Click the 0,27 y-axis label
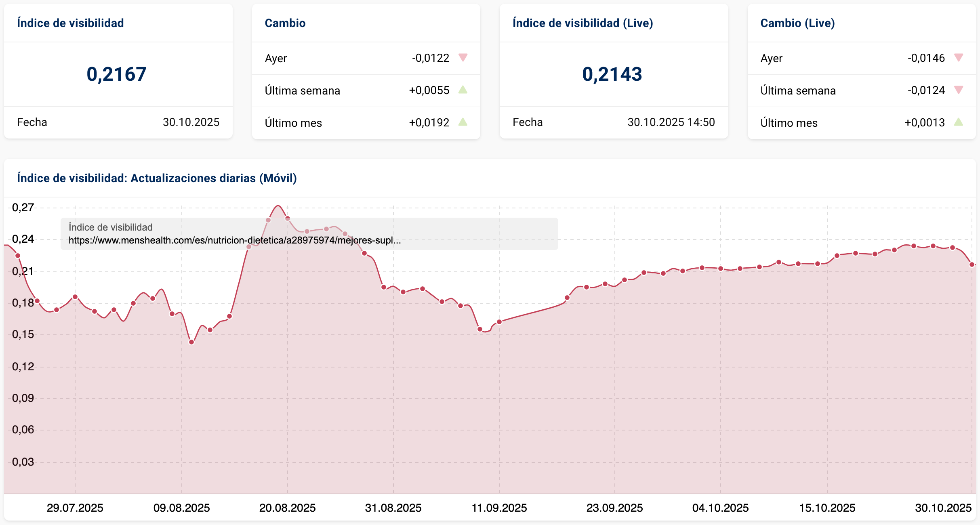The height and width of the screenshot is (525, 980). pyautogui.click(x=23, y=208)
